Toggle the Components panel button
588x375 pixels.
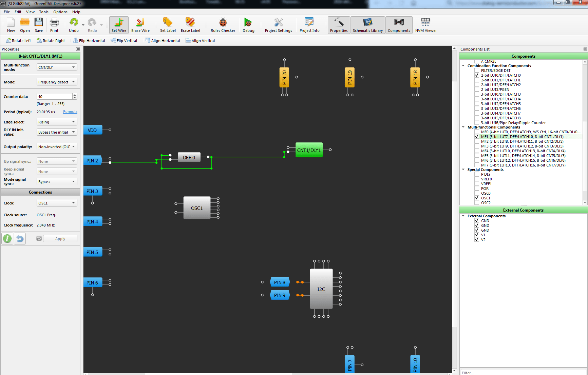coord(399,25)
